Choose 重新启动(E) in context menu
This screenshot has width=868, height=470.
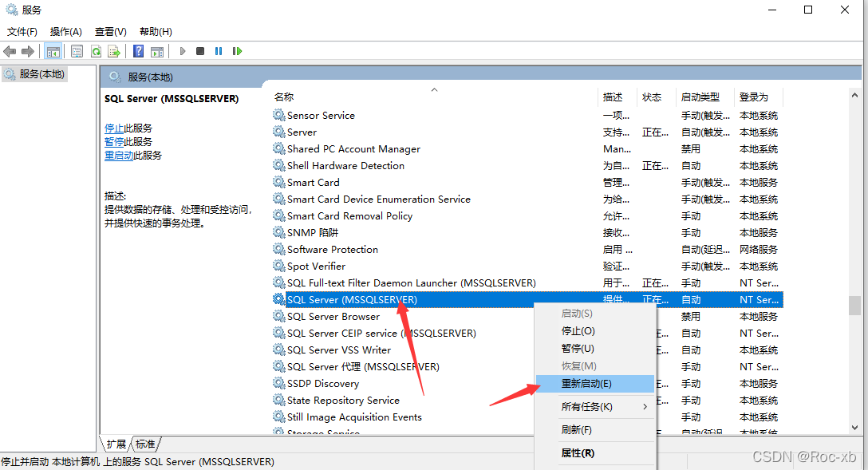[595, 384]
